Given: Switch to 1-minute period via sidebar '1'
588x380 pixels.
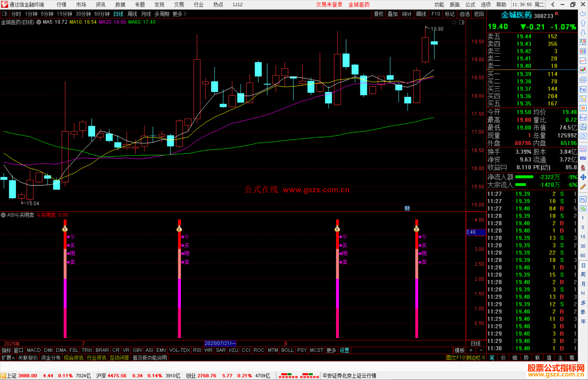Looking at the screenshot, I should 583,218.
